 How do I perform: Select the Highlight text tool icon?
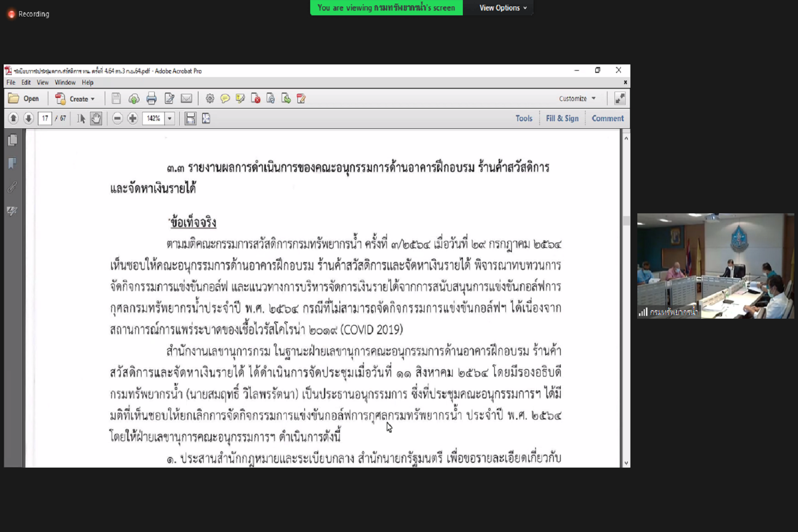[x=240, y=98]
